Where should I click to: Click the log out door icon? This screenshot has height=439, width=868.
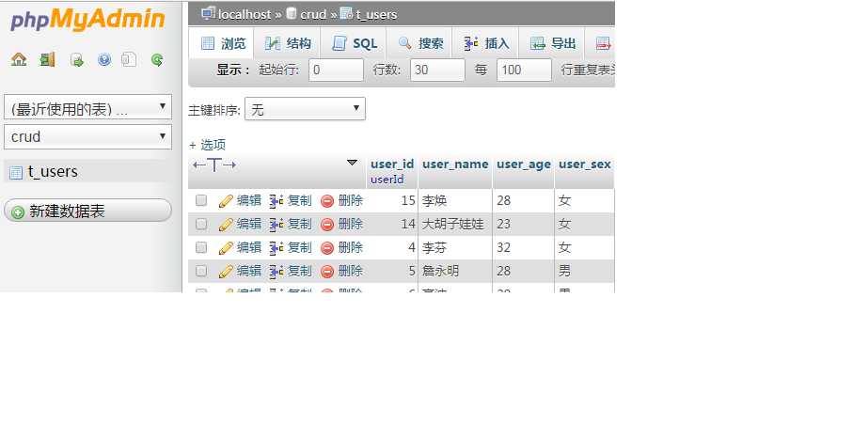pos(48,59)
